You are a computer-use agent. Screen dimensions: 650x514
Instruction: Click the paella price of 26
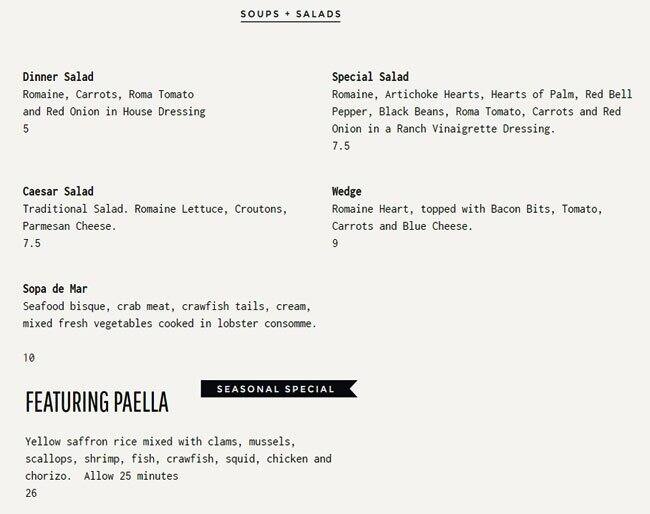point(30,493)
